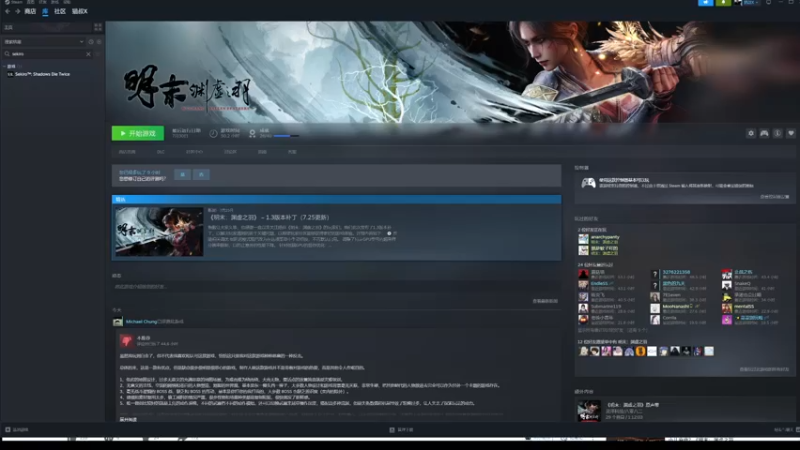Image resolution: width=800 pixels, height=450 pixels.
Task: Open the Steam menu in the title bar
Action: (14, 2)
